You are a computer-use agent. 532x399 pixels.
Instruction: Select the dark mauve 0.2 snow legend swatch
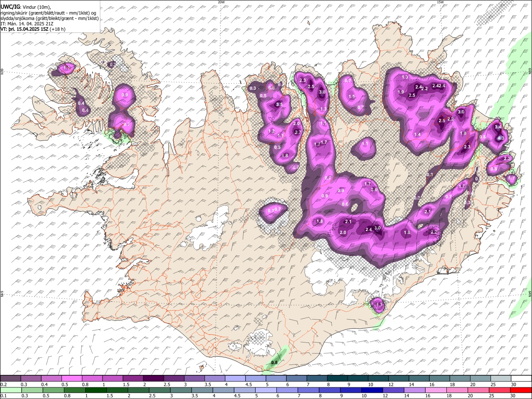[10, 379]
